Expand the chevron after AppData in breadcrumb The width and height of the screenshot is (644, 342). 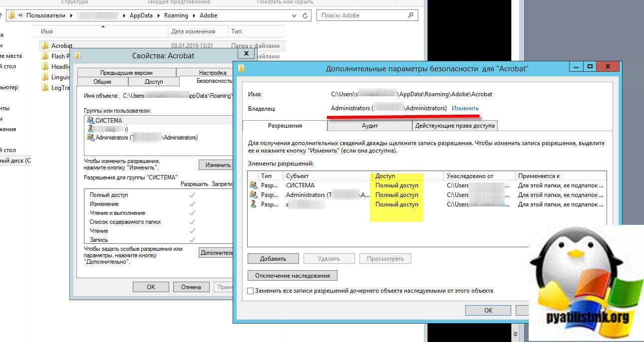[x=159, y=15]
